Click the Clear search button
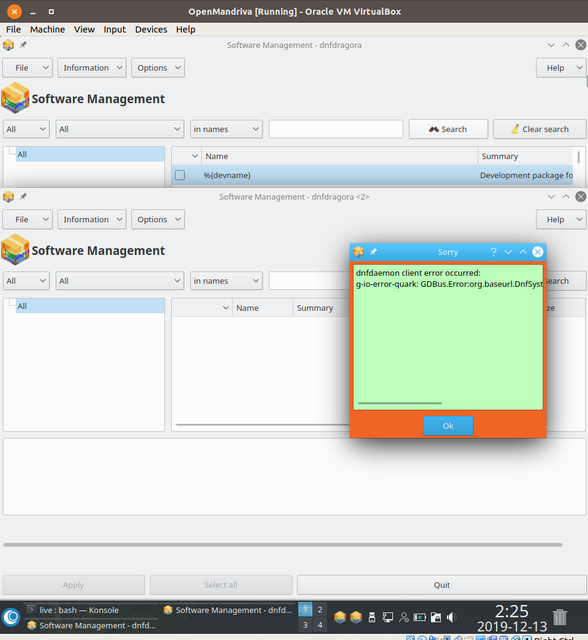This screenshot has width=588, height=640. click(x=539, y=129)
